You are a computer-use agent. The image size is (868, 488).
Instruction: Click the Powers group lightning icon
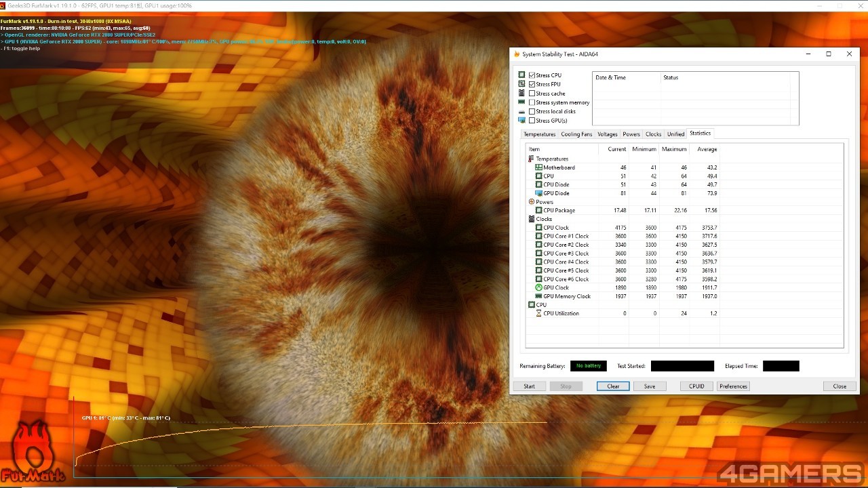[531, 202]
